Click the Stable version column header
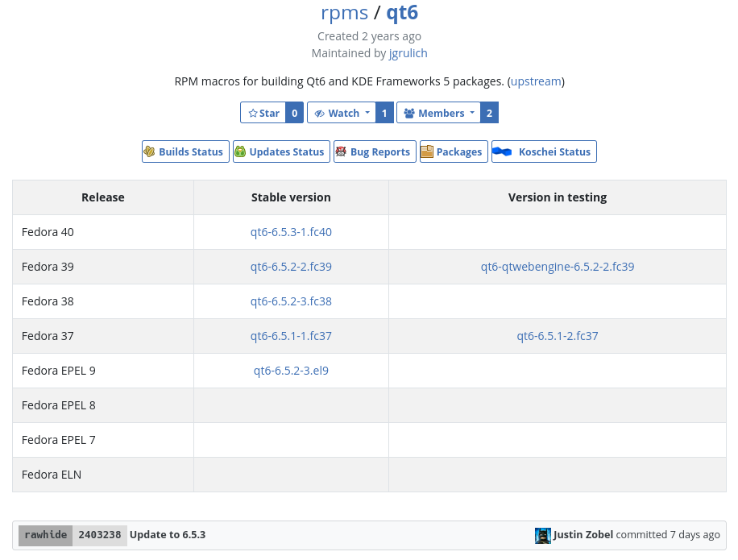This screenshot has width=738, height=560. [291, 197]
